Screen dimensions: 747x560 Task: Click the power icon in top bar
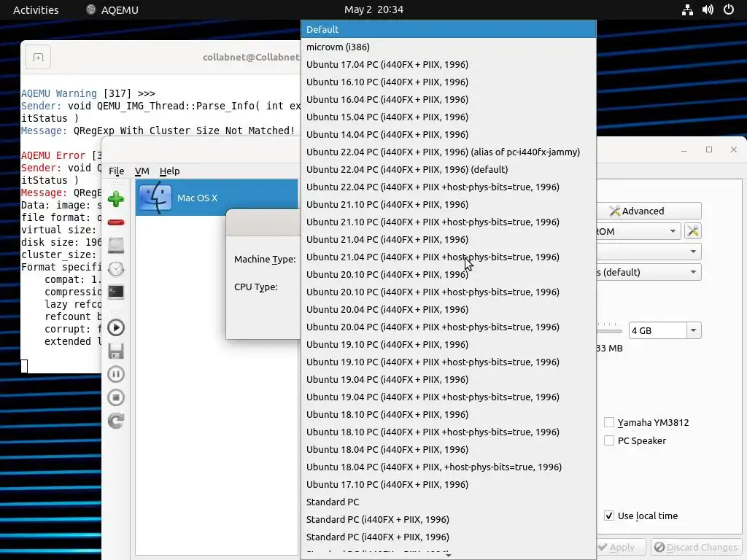click(729, 9)
